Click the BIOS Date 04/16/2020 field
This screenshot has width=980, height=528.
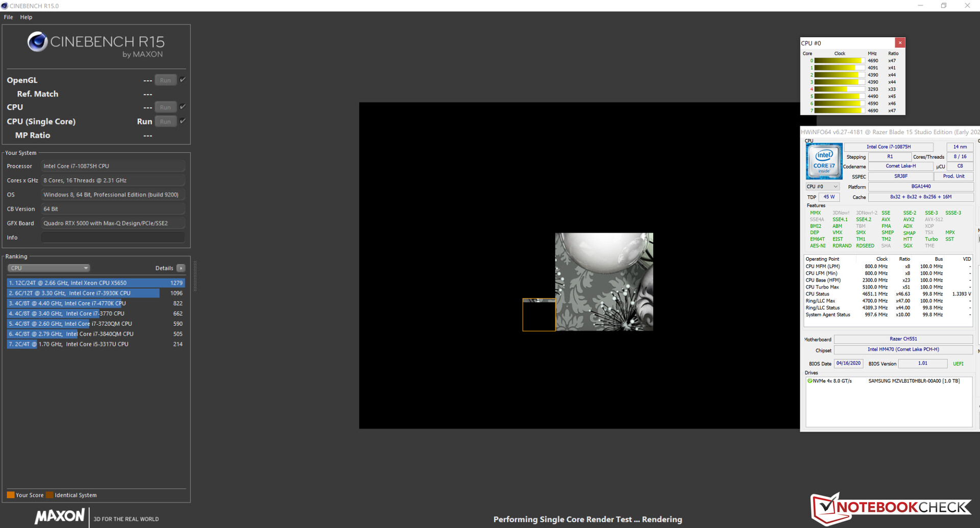pos(848,364)
